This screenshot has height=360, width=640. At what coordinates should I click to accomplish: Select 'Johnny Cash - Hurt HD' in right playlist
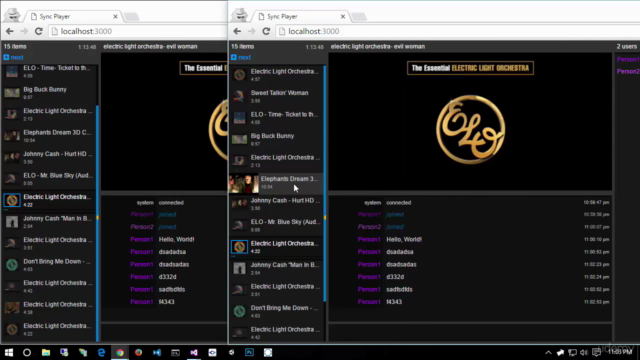click(276, 204)
